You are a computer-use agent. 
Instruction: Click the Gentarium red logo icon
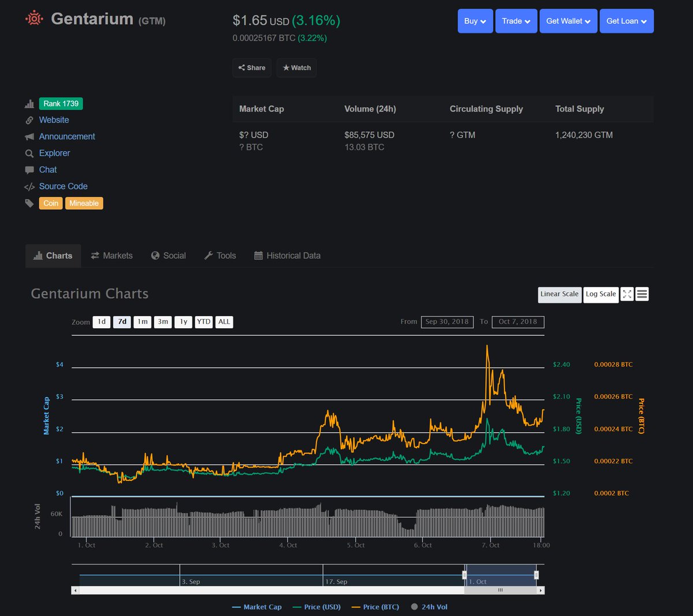(x=34, y=18)
